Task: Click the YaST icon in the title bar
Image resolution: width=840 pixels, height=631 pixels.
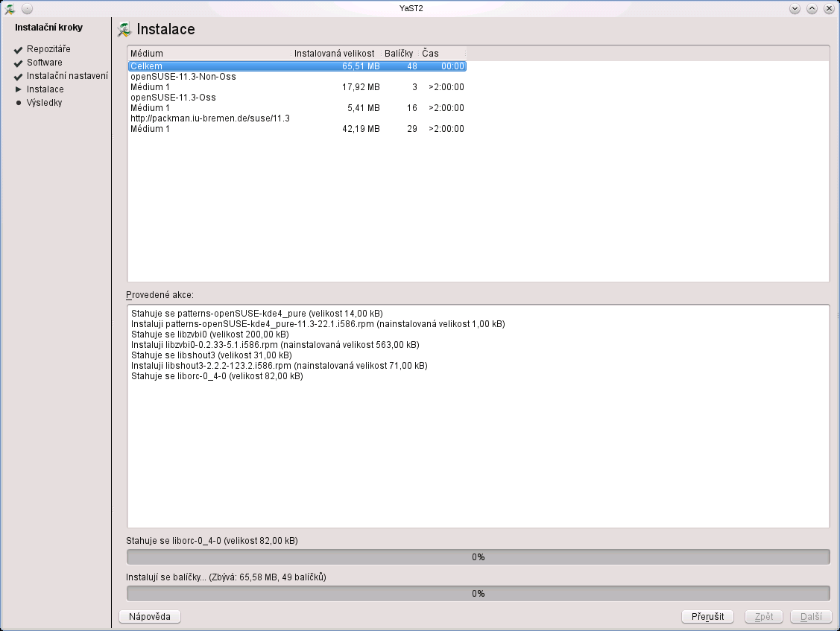Action: click(x=10, y=9)
